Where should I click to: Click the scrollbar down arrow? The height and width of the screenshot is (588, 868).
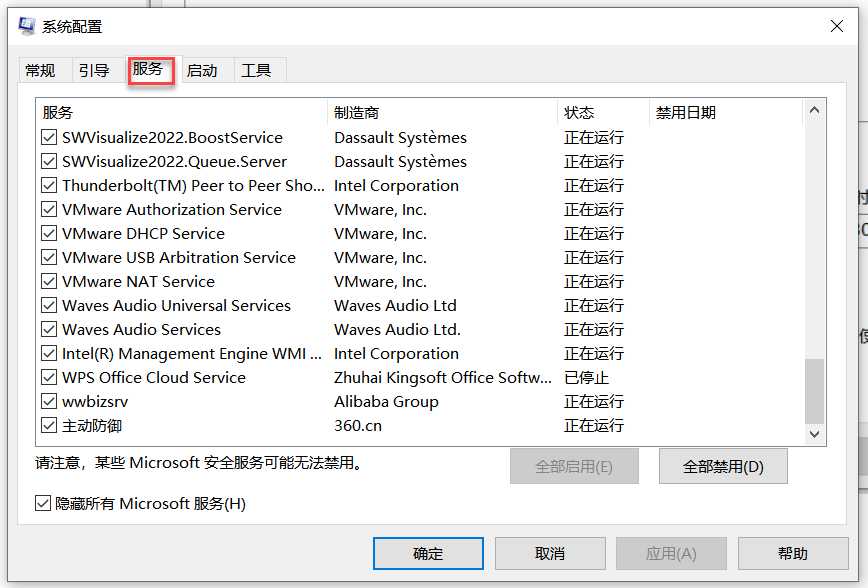[814, 434]
